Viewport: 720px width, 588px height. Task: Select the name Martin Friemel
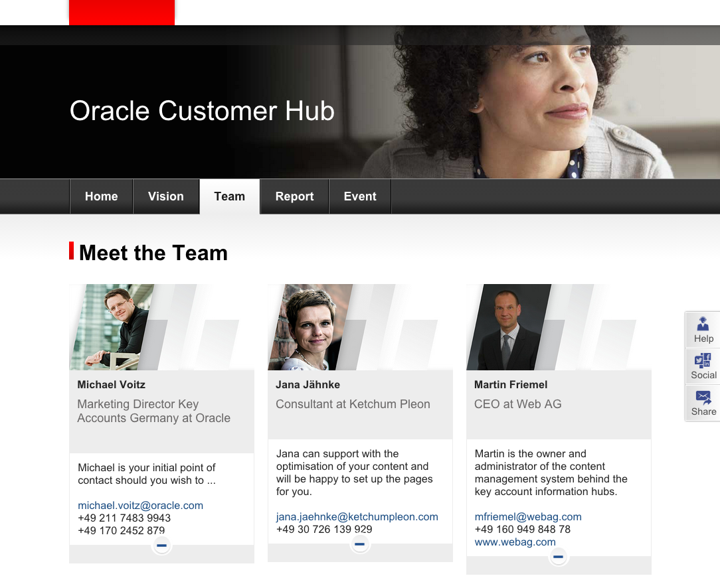click(511, 385)
